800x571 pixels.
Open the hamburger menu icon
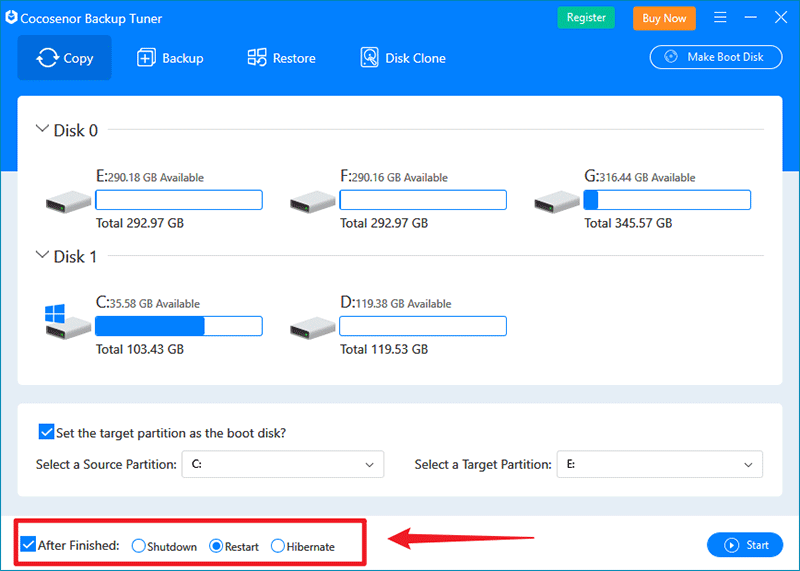coord(720,18)
